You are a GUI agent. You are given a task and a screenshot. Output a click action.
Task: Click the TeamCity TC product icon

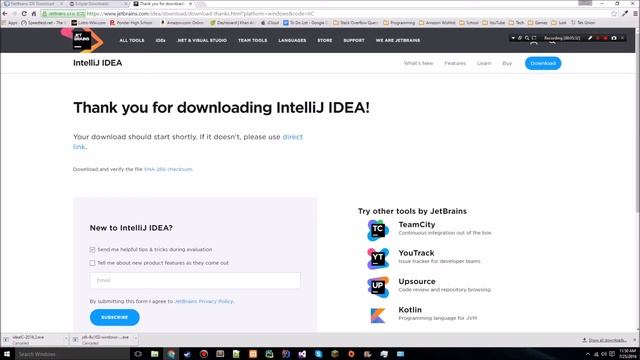pyautogui.click(x=378, y=230)
